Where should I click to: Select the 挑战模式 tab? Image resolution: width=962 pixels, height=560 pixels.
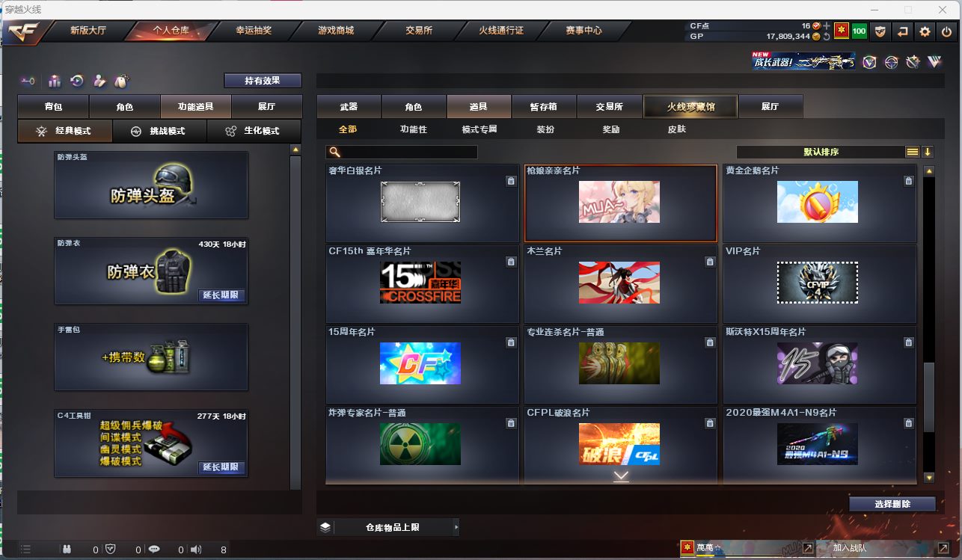(161, 131)
